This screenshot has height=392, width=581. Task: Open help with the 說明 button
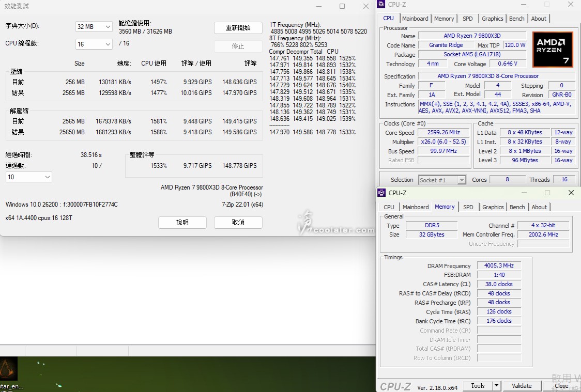pyautogui.click(x=182, y=223)
